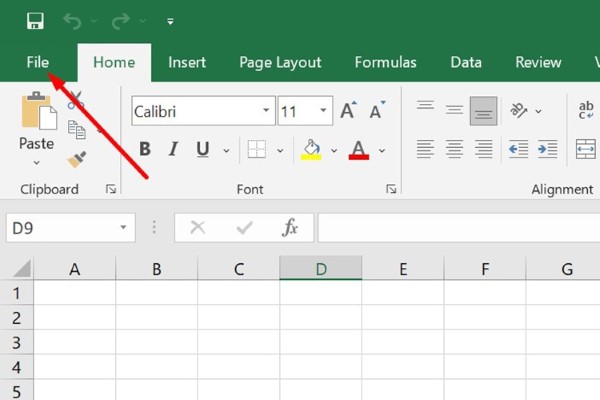Image resolution: width=600 pixels, height=400 pixels.
Task: Click Increase Font Size icon
Action: 348,111
